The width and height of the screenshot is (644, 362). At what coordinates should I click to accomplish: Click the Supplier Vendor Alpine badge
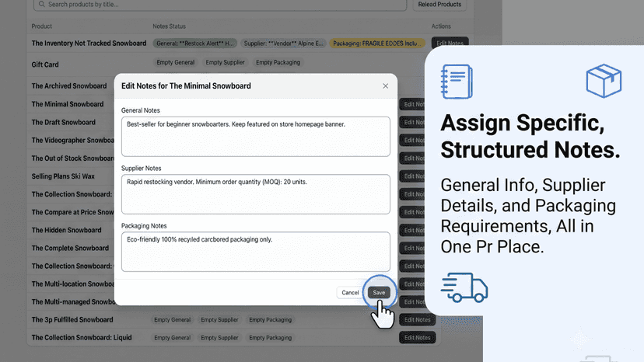point(283,43)
